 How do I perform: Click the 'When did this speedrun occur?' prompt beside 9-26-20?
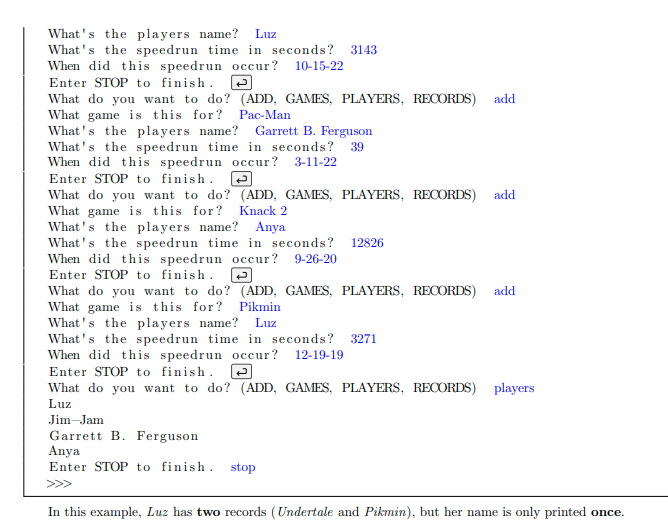163,259
